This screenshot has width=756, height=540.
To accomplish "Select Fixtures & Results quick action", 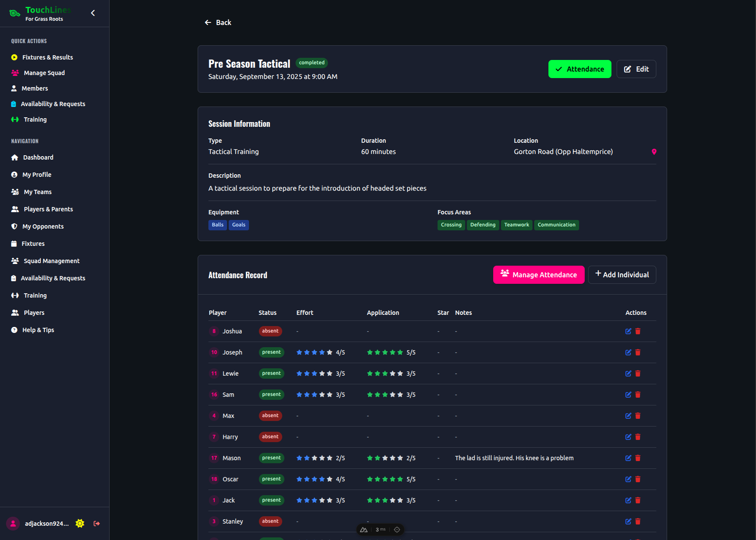I will pyautogui.click(x=47, y=57).
